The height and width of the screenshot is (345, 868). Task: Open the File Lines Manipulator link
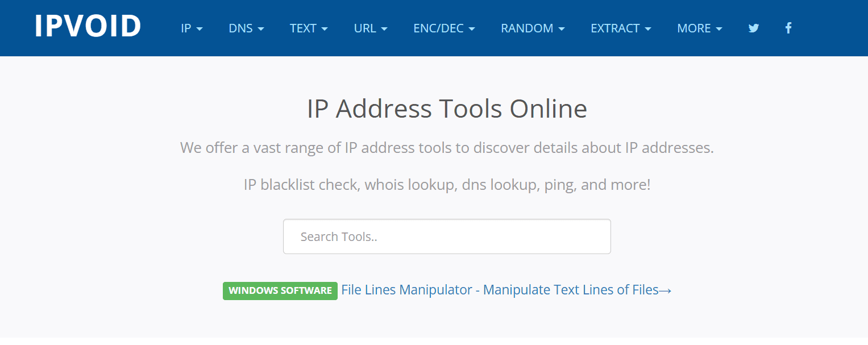pos(506,290)
